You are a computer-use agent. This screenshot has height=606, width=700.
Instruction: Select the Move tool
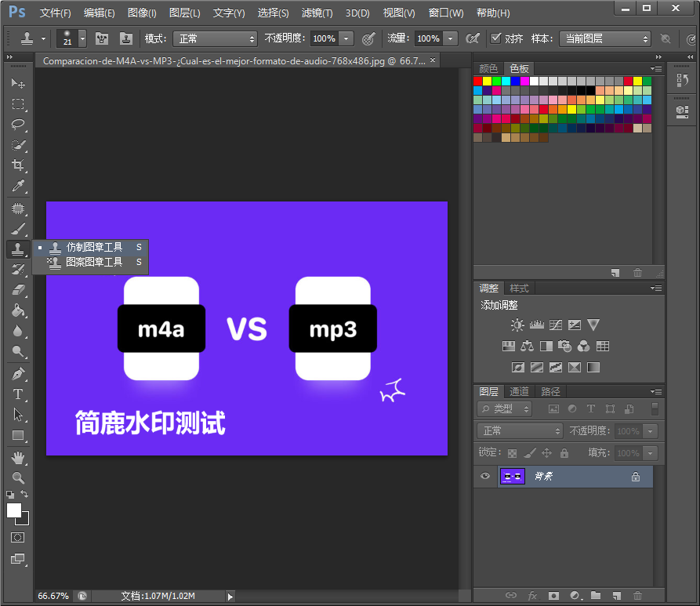[18, 83]
